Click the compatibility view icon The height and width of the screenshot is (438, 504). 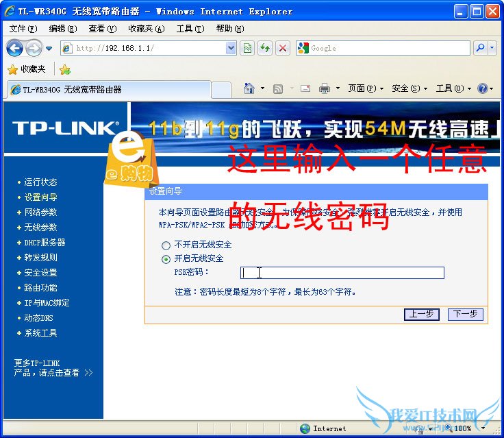[247, 48]
